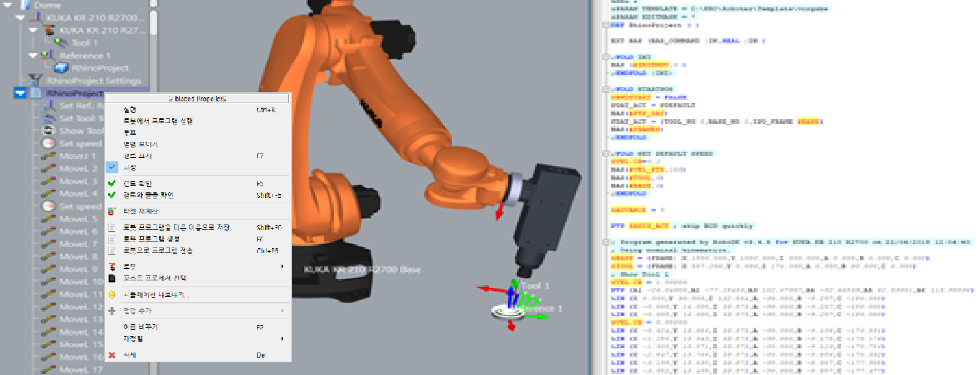
Task: Click document icon beside 로봇 프로그램 생성
Action: (x=112, y=239)
